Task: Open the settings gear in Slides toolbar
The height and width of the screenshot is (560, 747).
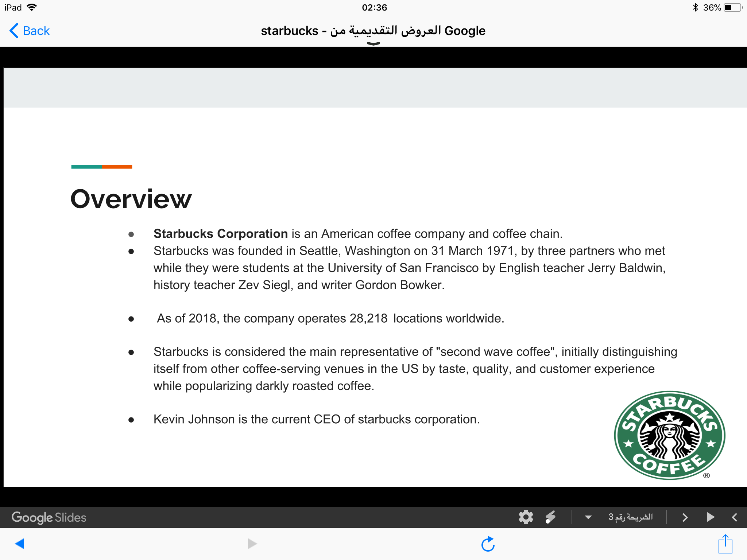Action: point(526,517)
